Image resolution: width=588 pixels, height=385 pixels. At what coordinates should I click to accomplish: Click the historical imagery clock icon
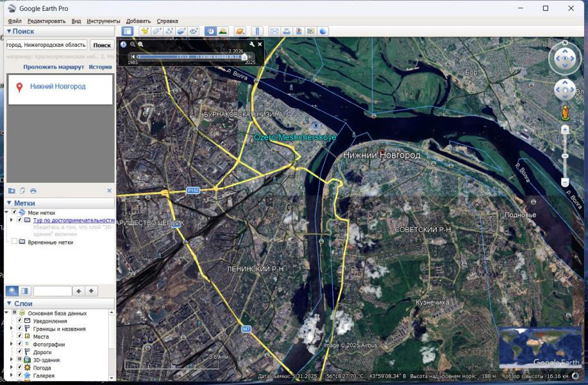pos(210,31)
